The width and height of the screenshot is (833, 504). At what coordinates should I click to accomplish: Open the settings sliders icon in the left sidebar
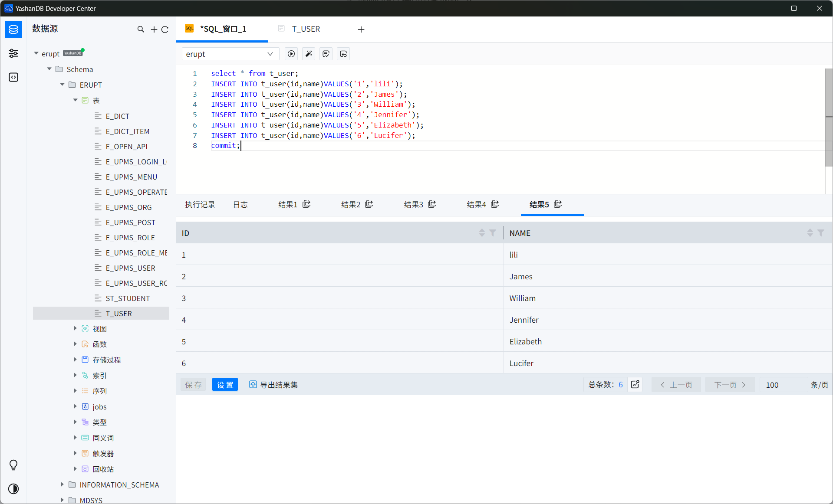point(13,53)
